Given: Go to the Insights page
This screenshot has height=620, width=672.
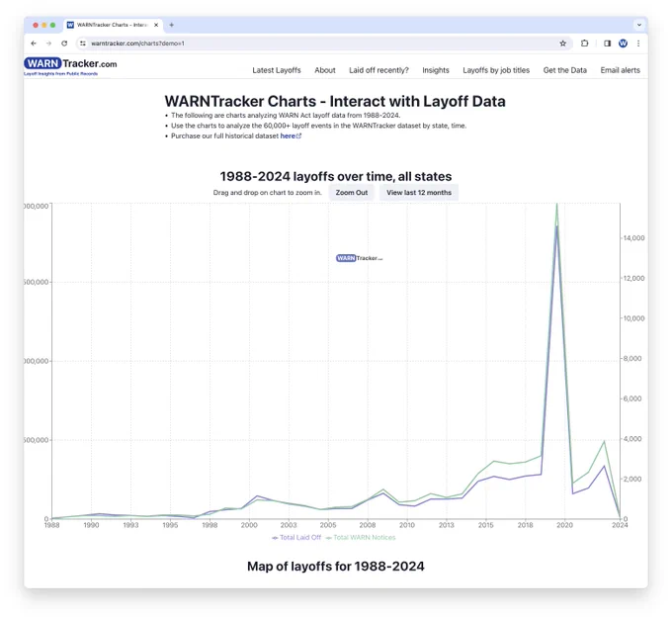Looking at the screenshot, I should click(436, 70).
